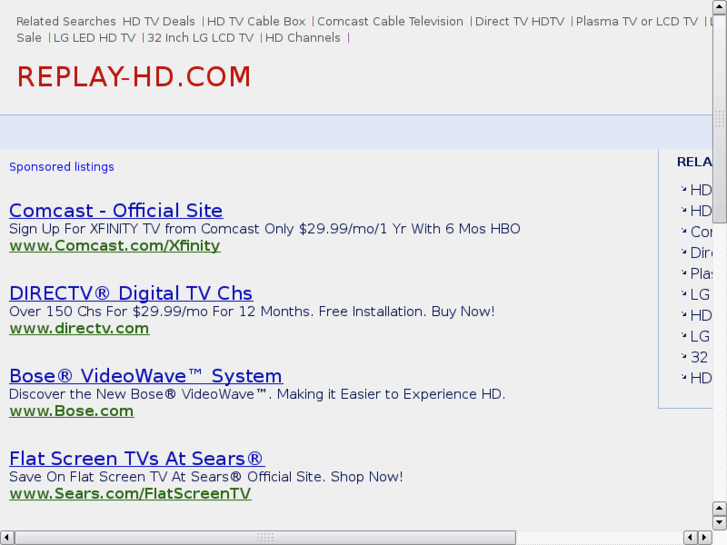This screenshot has width=727, height=545.
Task: Click the REPLAY-HD.COM site title
Action: coord(134,77)
